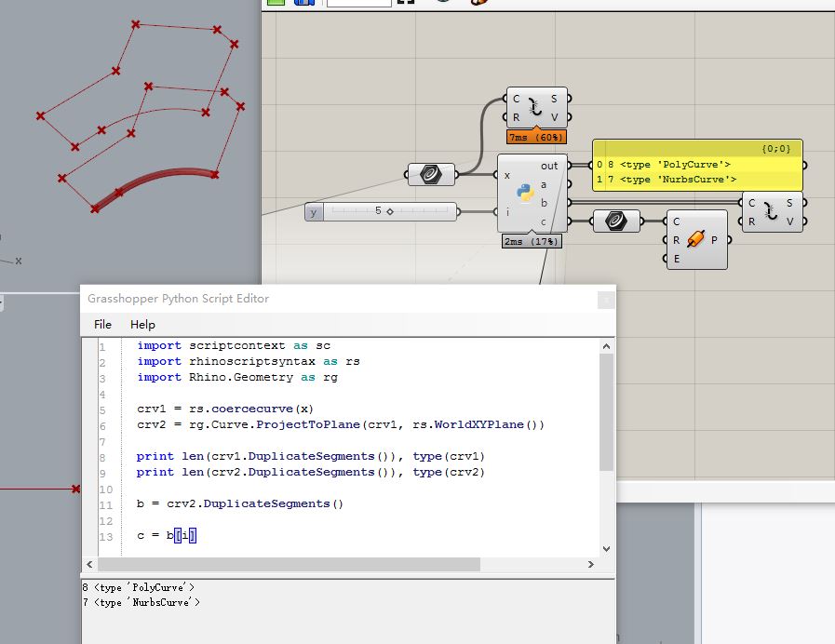Click the 2ms (17%) profiler tag
This screenshot has height=644, width=835.
point(532,241)
